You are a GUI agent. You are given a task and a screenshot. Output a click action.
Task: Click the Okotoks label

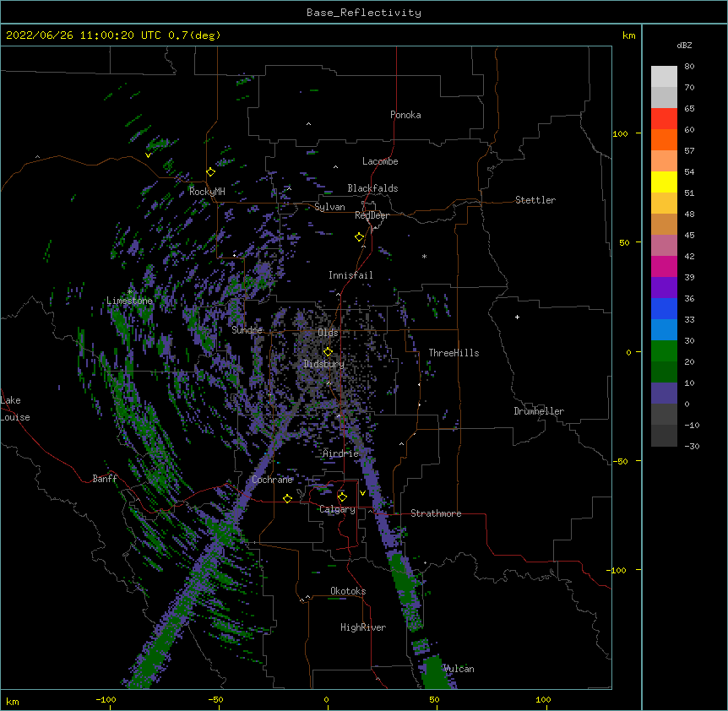(348, 591)
